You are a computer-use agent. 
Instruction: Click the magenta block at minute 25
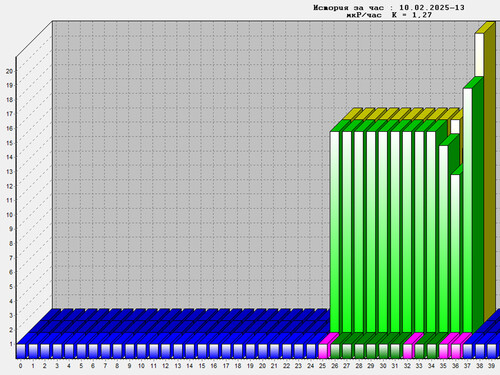click(x=323, y=351)
